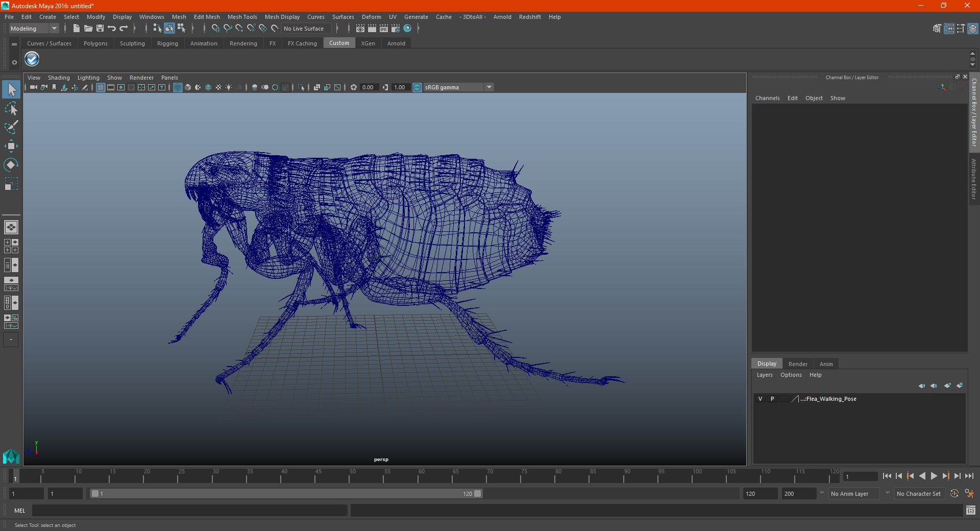Screen dimensions: 980x531
Task: Switch to the Polygons shelf tab
Action: (x=95, y=43)
